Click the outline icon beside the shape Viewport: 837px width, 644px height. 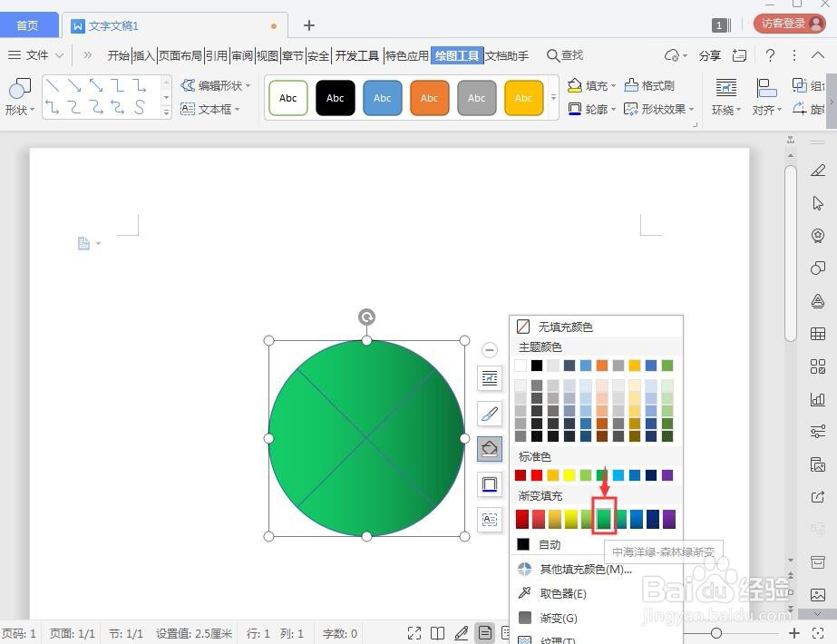(490, 483)
